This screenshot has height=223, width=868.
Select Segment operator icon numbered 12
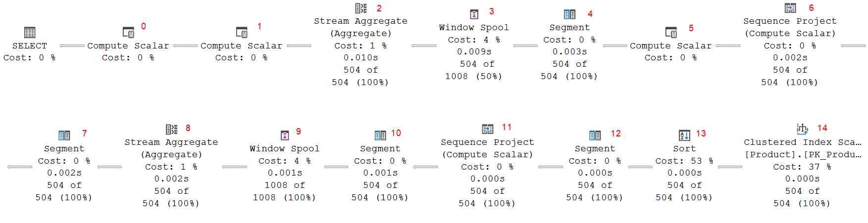pos(595,135)
